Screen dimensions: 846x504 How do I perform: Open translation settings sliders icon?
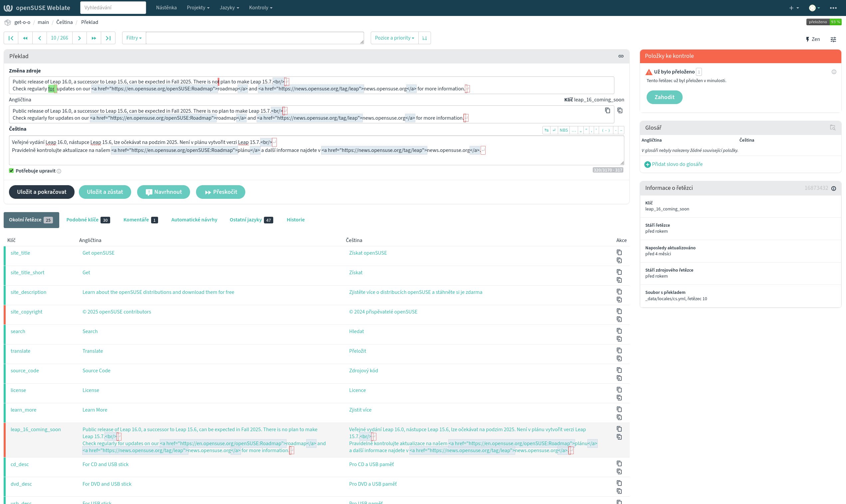click(833, 40)
